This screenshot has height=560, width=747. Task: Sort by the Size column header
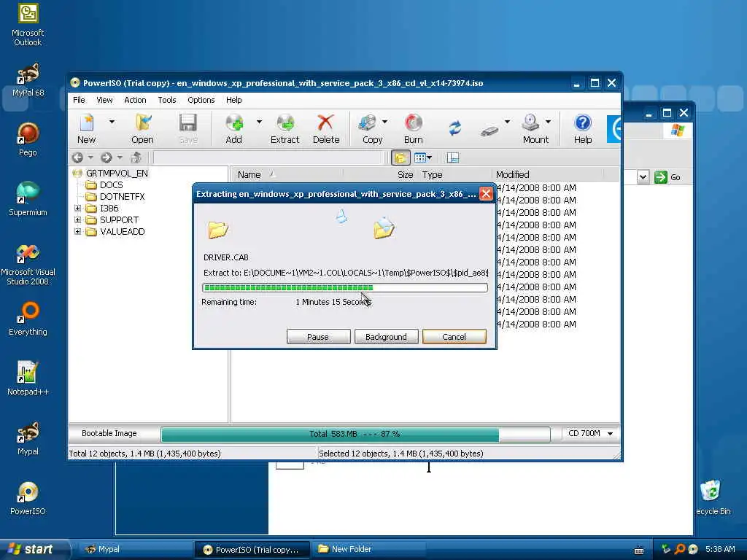[x=381, y=175]
